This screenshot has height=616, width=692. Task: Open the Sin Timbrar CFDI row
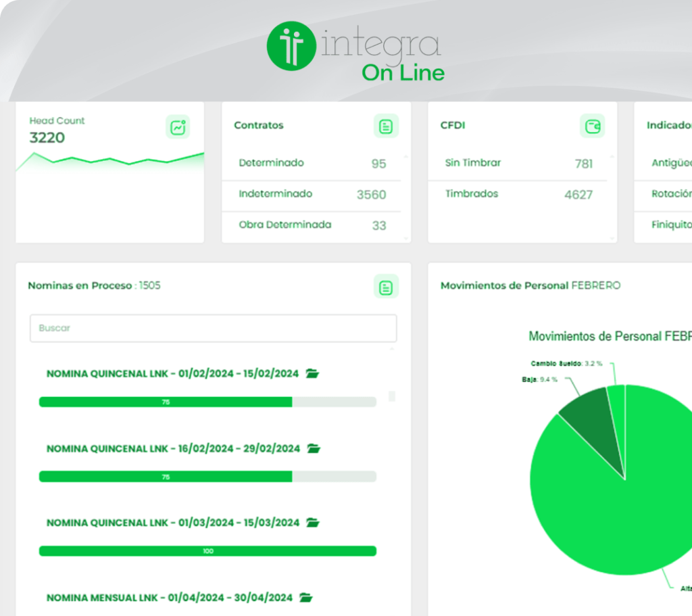tap(518, 164)
